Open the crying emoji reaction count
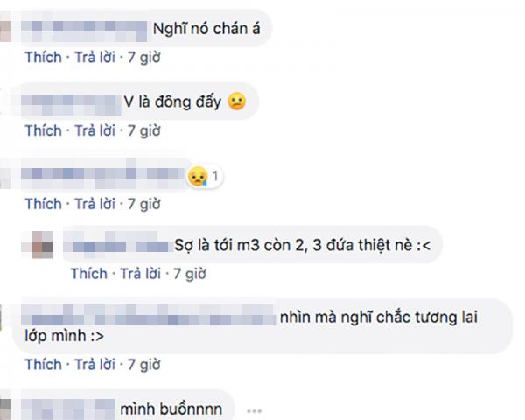Screen dimensions: 525x420 tap(205, 176)
